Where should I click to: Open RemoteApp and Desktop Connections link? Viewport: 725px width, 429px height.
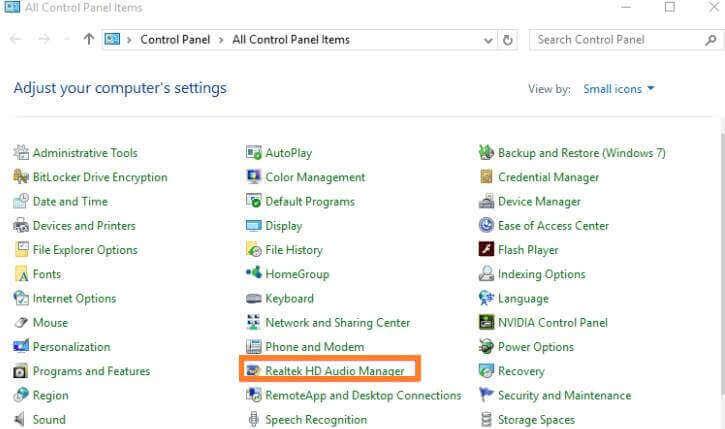pyautogui.click(x=363, y=395)
